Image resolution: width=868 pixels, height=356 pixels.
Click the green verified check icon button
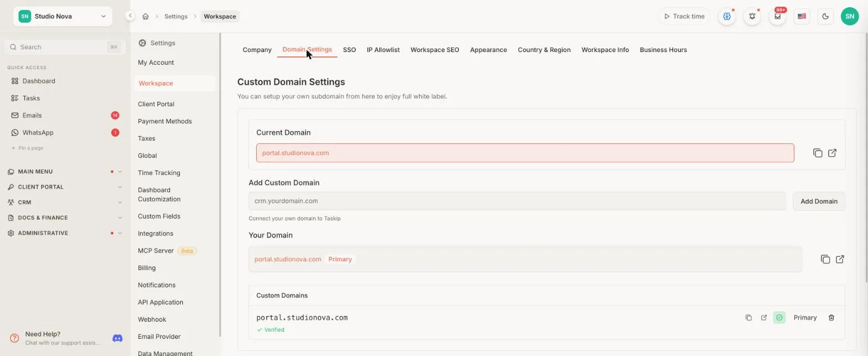(x=779, y=318)
